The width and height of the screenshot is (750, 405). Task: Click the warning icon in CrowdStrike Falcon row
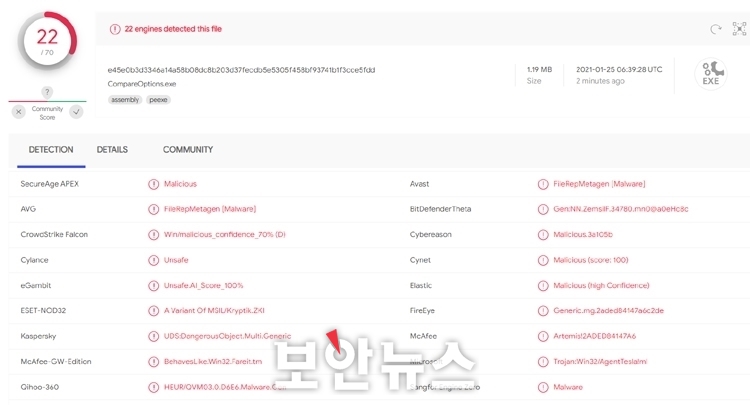[153, 235]
